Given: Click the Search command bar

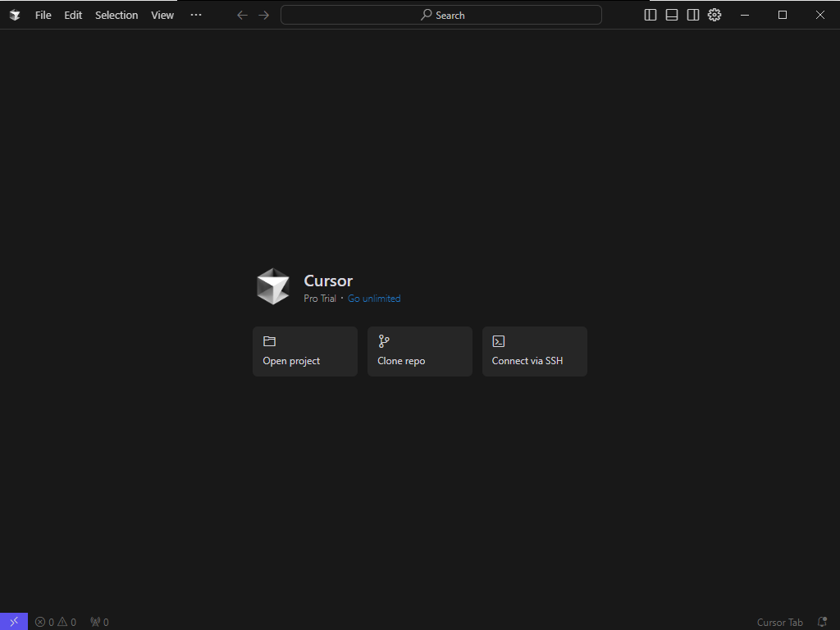Looking at the screenshot, I should (441, 15).
